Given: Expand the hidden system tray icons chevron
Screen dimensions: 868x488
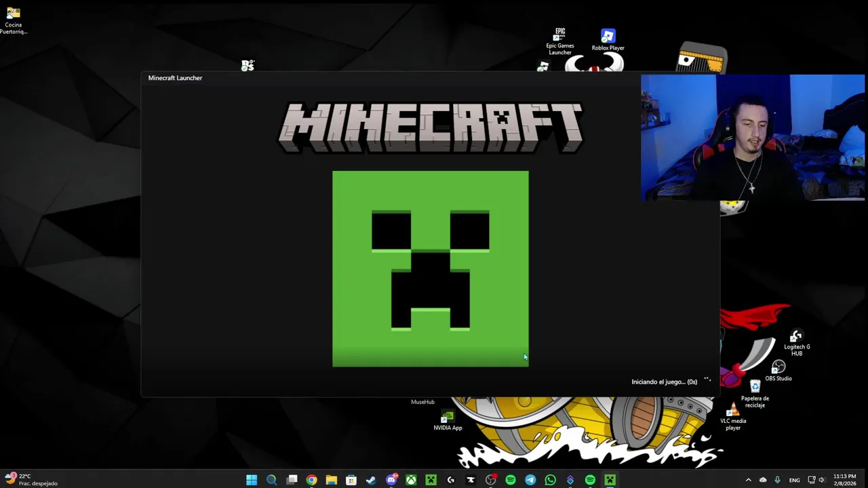Looking at the screenshot, I should (748, 480).
